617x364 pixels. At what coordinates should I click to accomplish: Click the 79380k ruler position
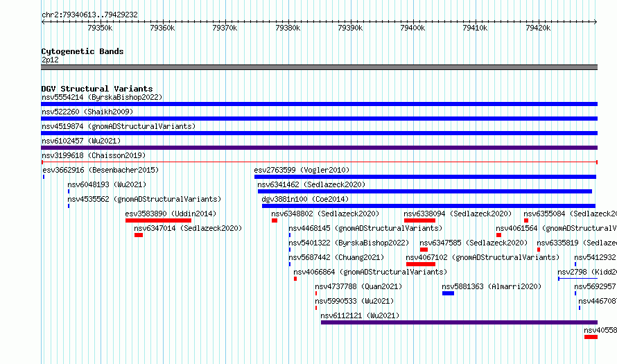click(288, 28)
